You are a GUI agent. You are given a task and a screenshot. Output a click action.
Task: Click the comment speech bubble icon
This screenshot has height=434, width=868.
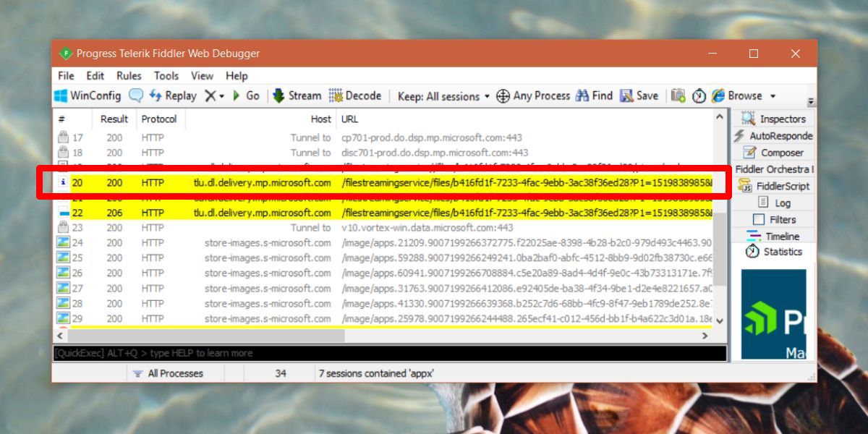click(x=135, y=95)
